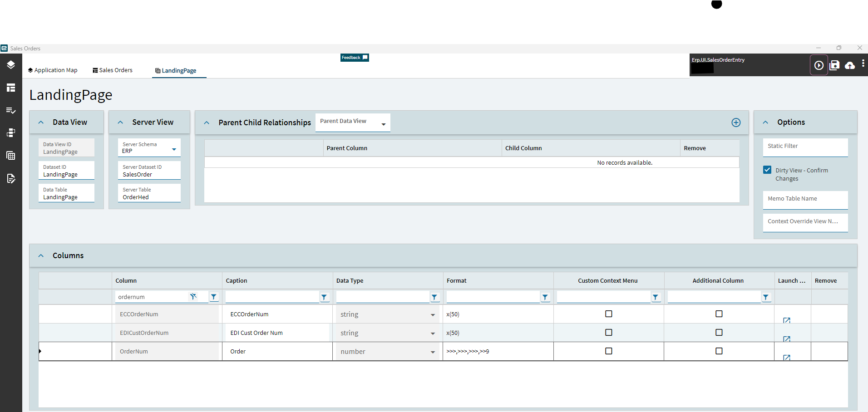This screenshot has width=868, height=412.
Task: Open the layers icon in left sidebar
Action: pyautogui.click(x=11, y=65)
